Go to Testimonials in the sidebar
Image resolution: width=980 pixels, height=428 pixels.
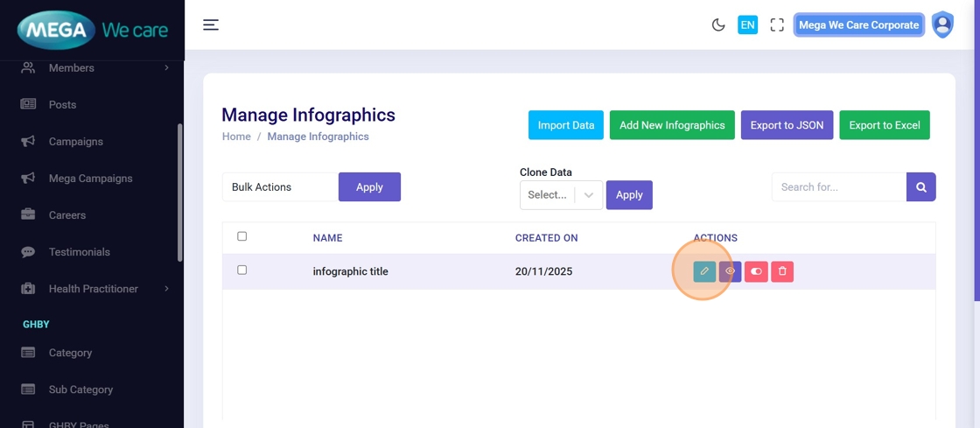(79, 252)
